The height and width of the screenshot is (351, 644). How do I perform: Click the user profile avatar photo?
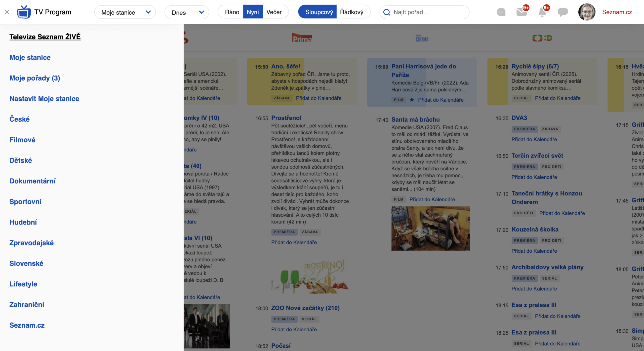click(x=587, y=12)
